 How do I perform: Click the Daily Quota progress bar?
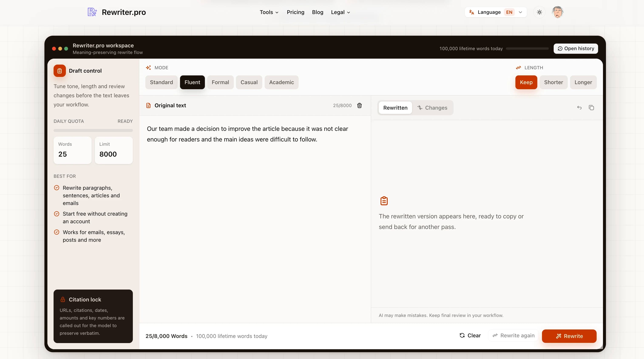93,130
